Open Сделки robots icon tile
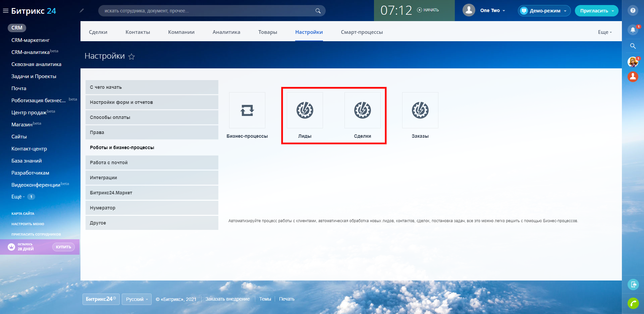This screenshot has height=314, width=644. 363,110
